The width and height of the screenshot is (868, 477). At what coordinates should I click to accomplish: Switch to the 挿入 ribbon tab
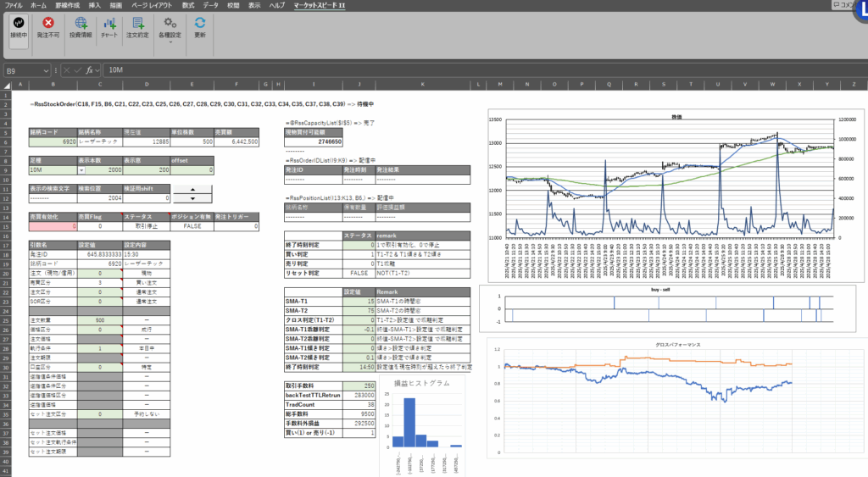(95, 5)
